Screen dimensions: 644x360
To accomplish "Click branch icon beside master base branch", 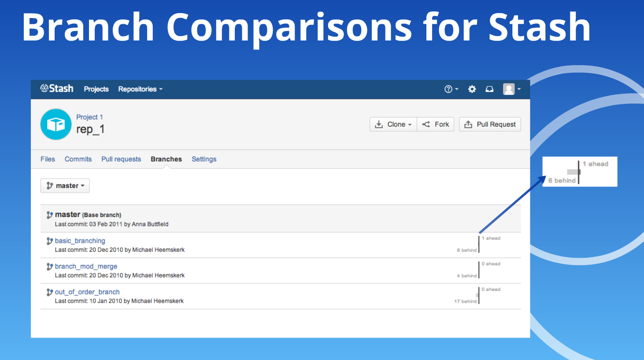I will [50, 215].
